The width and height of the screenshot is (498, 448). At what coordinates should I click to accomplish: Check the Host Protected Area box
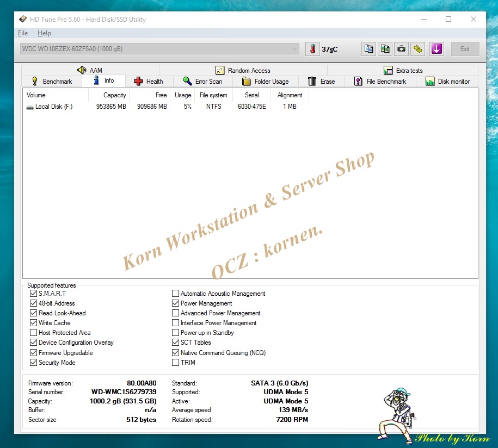click(x=33, y=333)
